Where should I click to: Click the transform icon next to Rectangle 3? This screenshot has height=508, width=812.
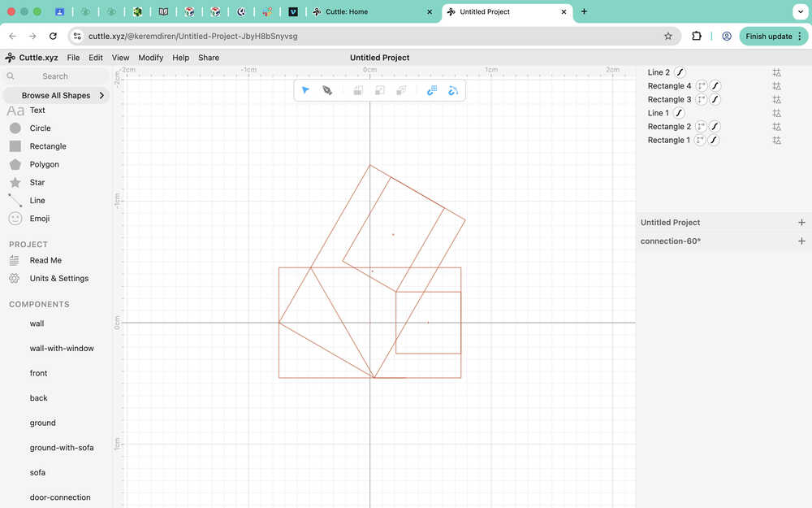[702, 99]
